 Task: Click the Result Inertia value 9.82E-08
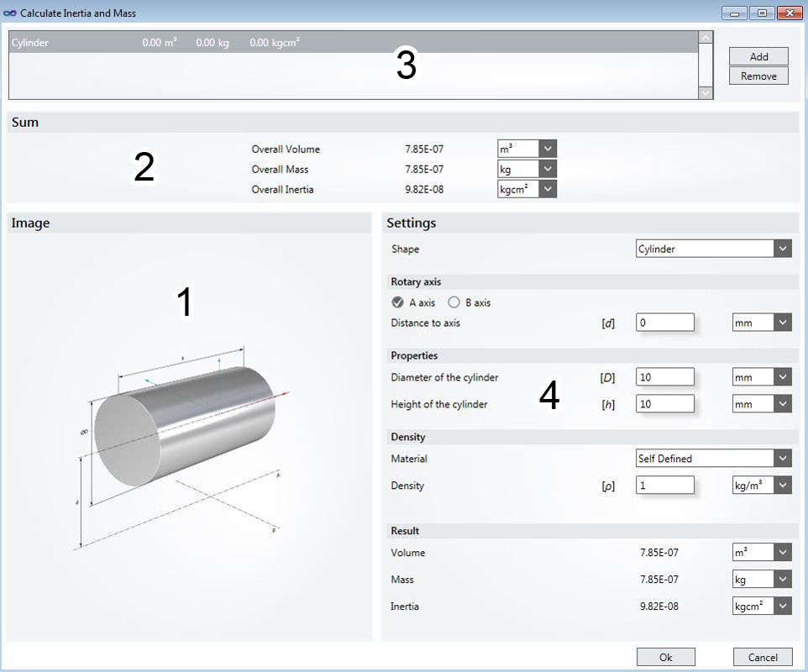[659, 606]
